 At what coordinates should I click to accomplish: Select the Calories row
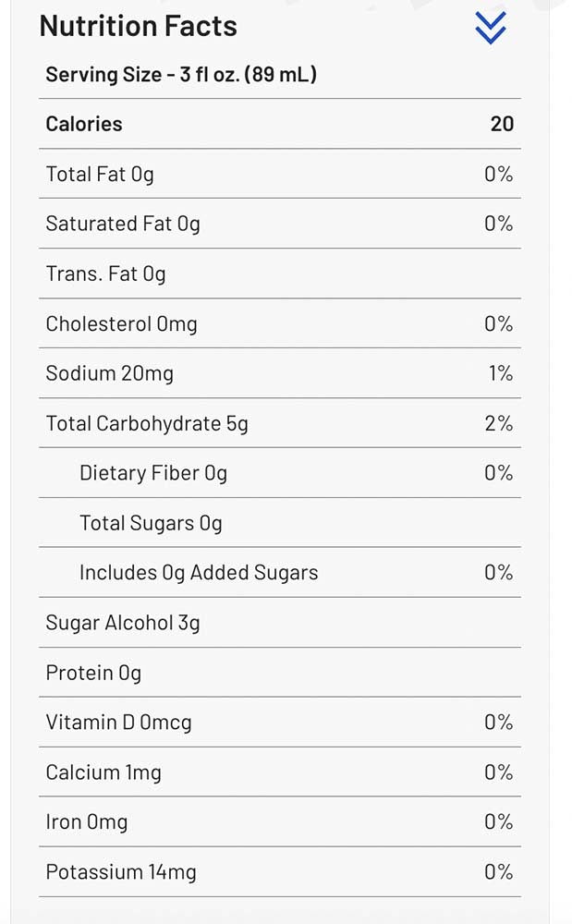84,123
